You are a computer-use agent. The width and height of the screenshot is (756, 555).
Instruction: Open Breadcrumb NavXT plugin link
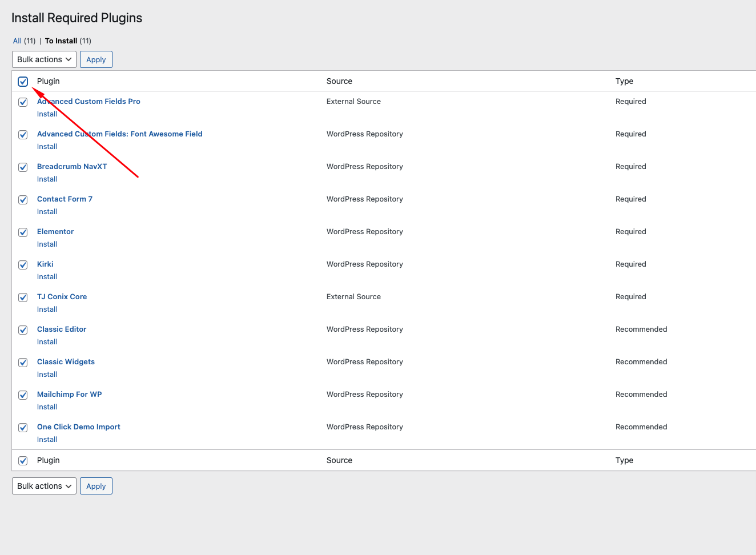pyautogui.click(x=72, y=166)
